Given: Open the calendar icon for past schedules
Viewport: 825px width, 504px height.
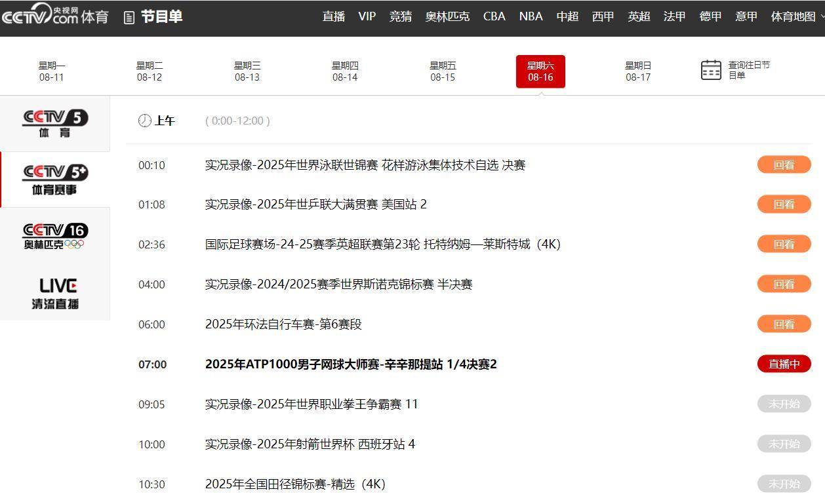Looking at the screenshot, I should (x=711, y=70).
